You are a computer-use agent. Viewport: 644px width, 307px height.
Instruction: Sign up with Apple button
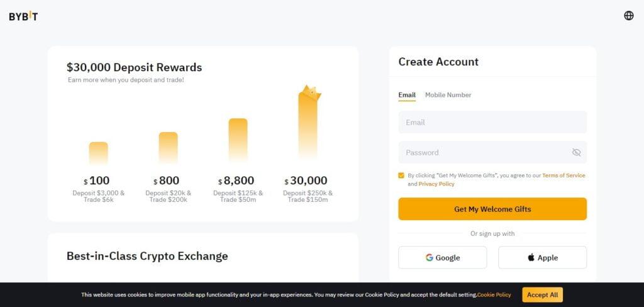[x=542, y=258]
